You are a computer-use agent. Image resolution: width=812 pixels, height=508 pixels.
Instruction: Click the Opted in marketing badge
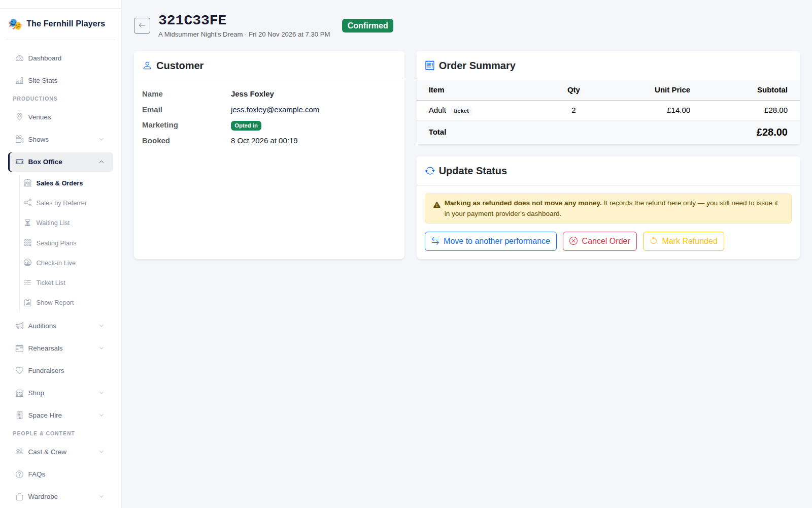click(x=246, y=125)
